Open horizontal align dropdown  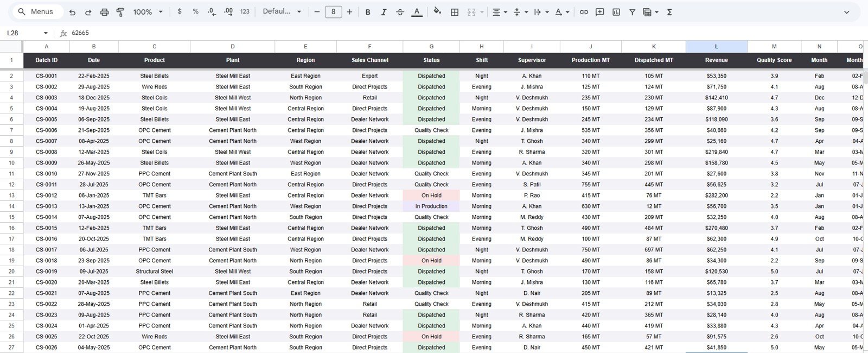[x=499, y=12]
